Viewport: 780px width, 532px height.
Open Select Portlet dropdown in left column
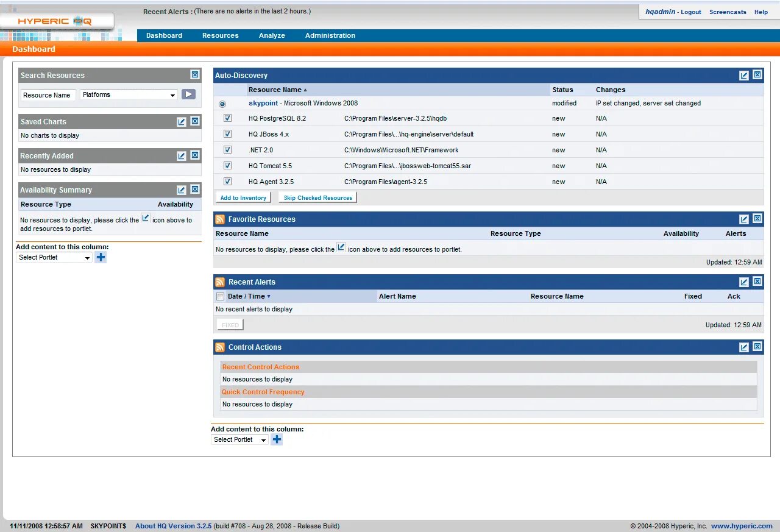[54, 257]
